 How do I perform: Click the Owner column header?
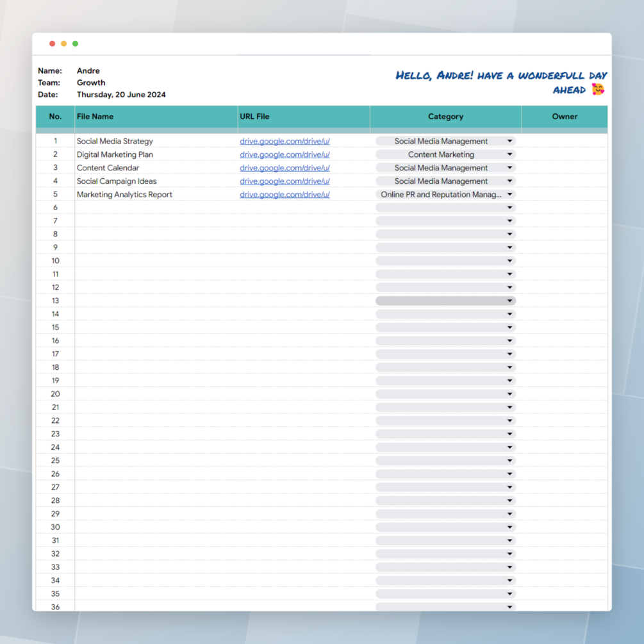pos(565,117)
